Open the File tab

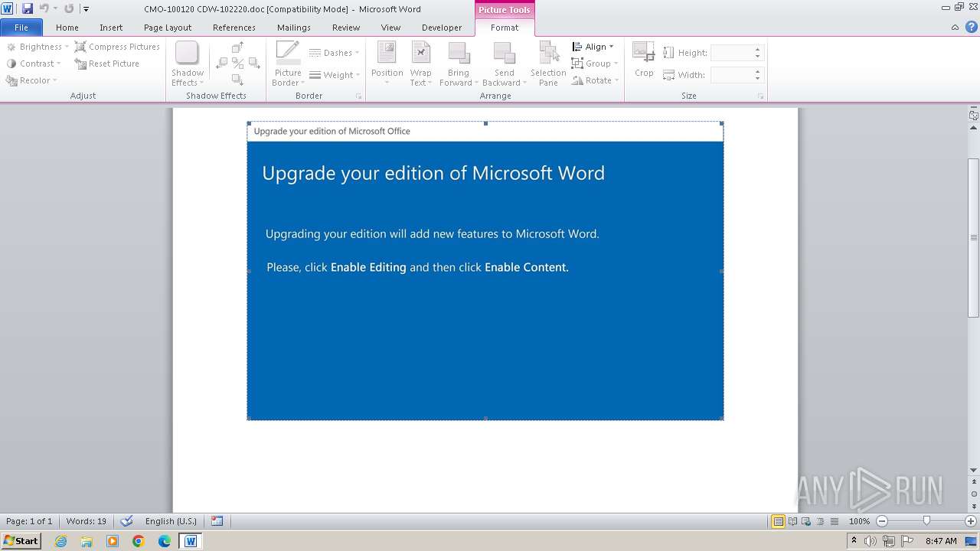21,28
